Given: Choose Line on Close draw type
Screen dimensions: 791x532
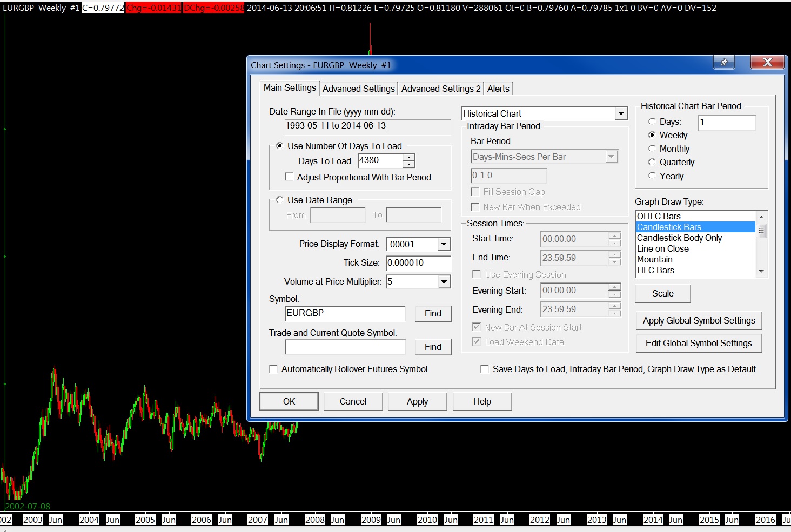Looking at the screenshot, I should tap(663, 248).
